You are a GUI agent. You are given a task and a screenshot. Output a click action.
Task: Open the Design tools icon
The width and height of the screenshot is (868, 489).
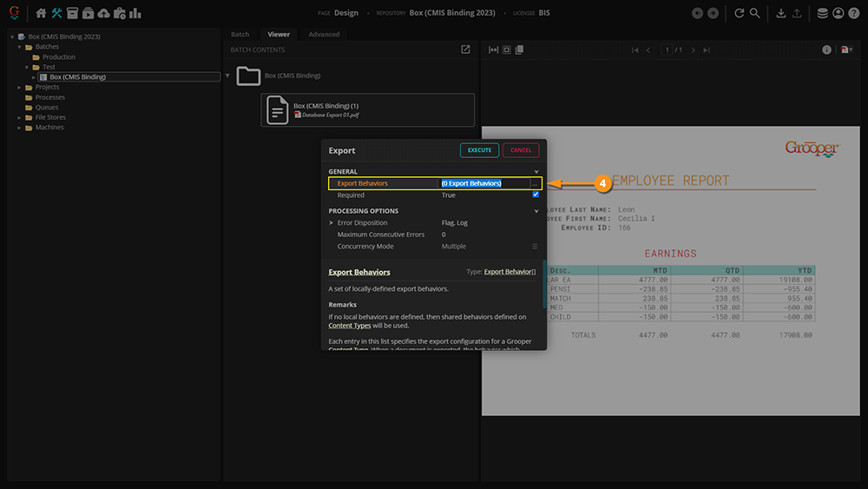[x=57, y=13]
